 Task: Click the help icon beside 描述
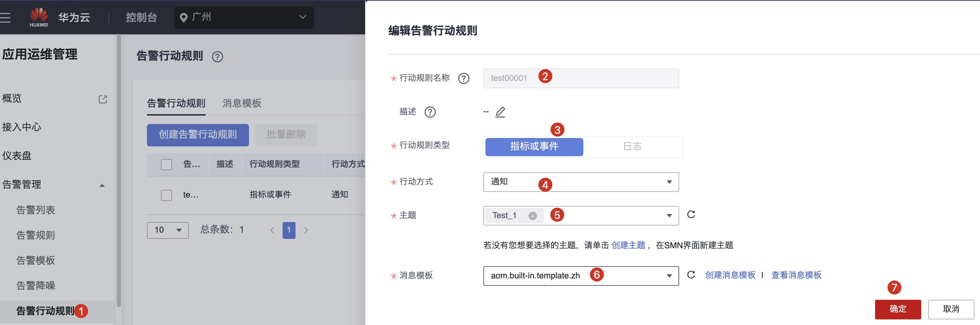pos(430,112)
